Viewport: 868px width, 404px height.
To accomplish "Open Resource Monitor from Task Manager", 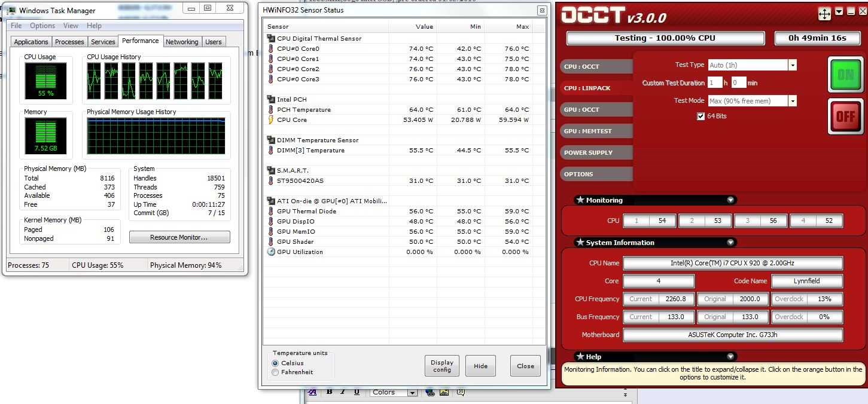I will tap(179, 237).
